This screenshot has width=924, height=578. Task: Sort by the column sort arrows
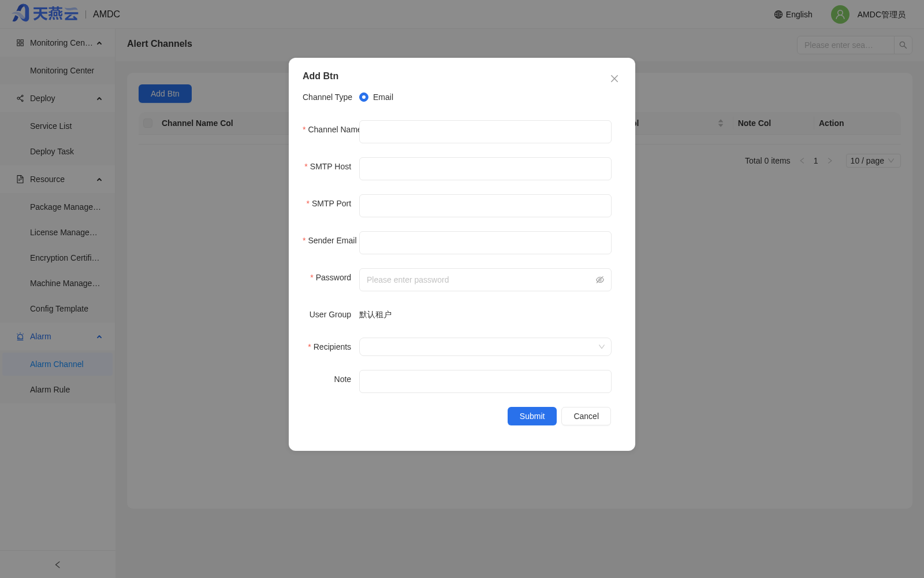(x=721, y=123)
